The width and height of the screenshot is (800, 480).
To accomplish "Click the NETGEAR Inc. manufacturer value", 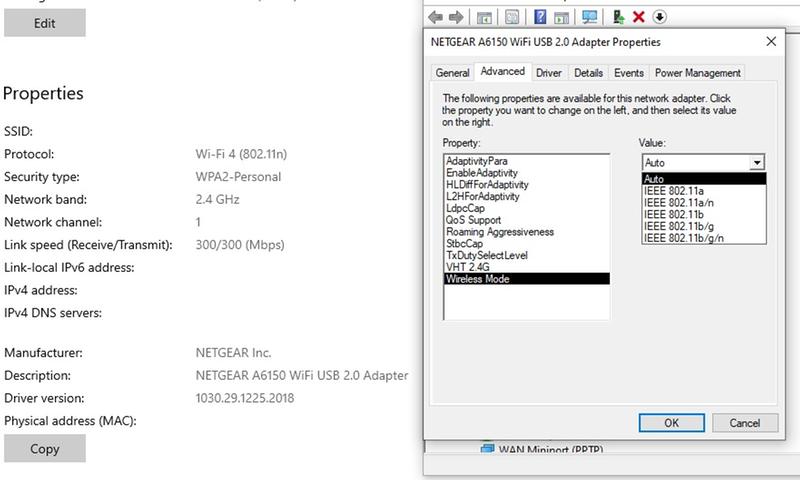I will pos(233,352).
